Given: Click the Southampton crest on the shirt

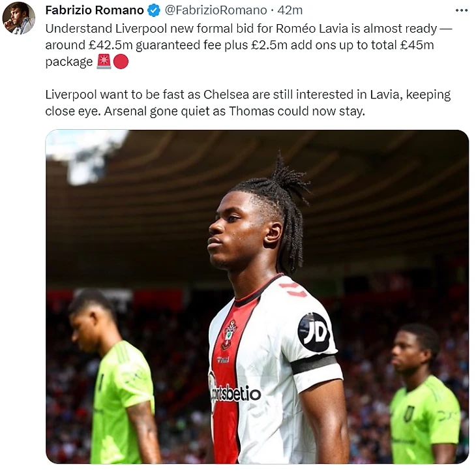Looking at the screenshot, I should tap(229, 335).
